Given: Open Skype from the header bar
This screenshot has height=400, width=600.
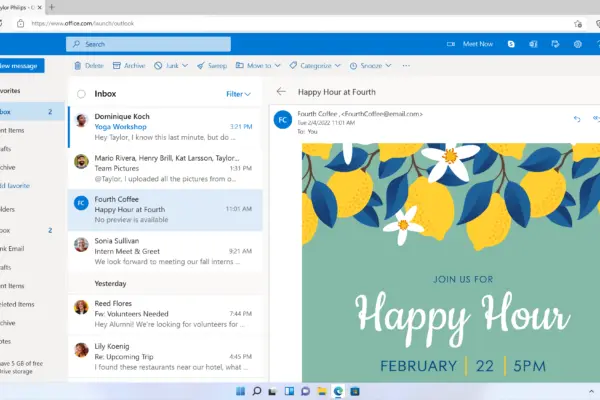Looking at the screenshot, I should pyautogui.click(x=511, y=44).
